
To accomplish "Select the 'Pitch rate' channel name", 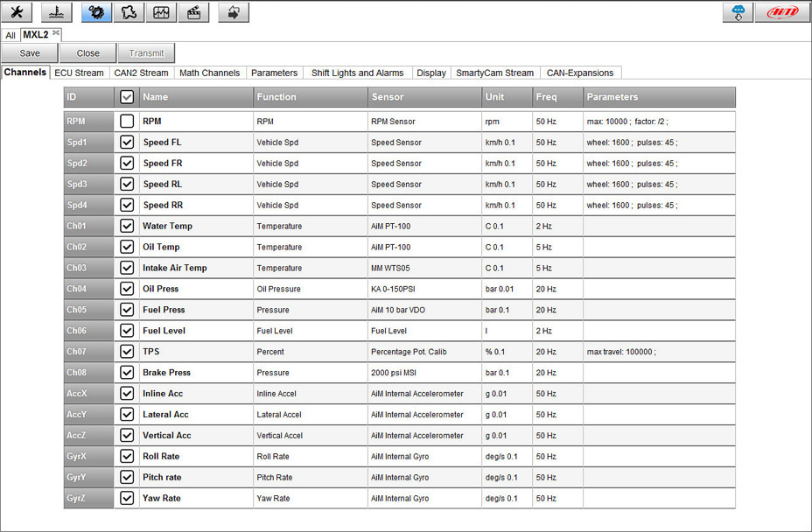I will (162, 477).
